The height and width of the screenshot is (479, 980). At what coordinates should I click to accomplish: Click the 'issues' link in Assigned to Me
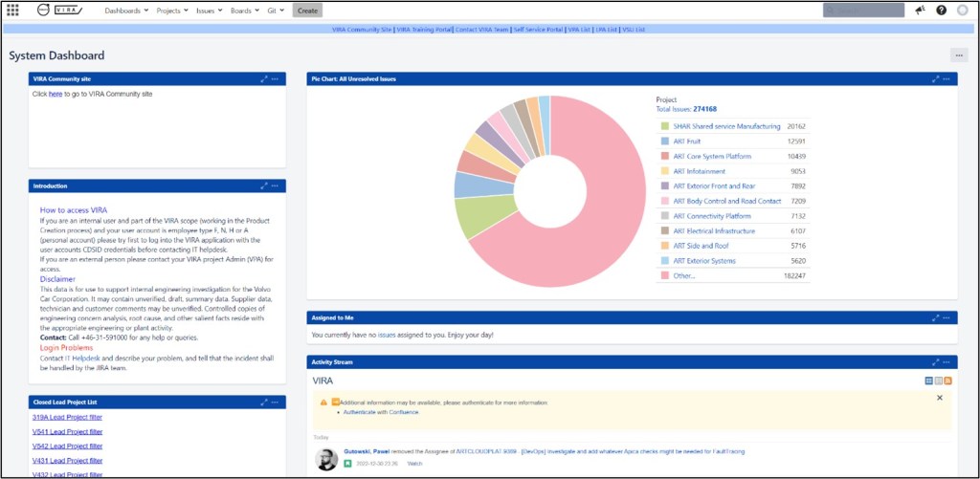(x=387, y=336)
